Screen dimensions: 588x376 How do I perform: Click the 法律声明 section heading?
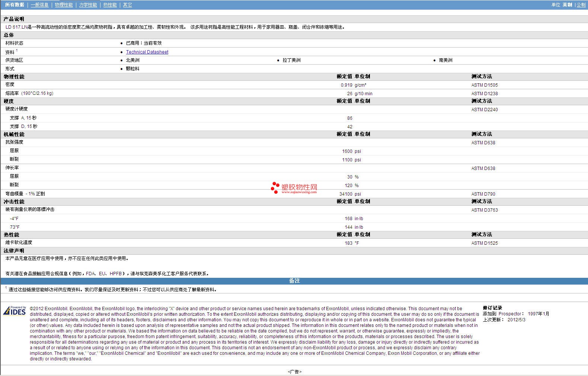click(x=14, y=251)
